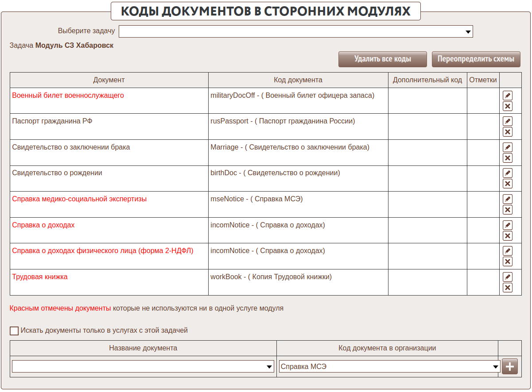Viewport: 532px width, 392px height.
Task: Open the Выберите задачу dropdown
Action: coord(295,31)
